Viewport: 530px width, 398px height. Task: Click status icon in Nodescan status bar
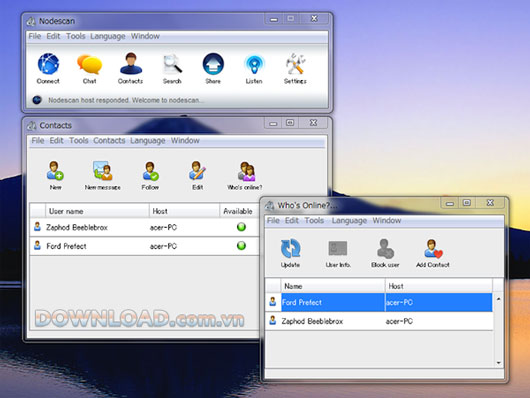click(x=37, y=100)
